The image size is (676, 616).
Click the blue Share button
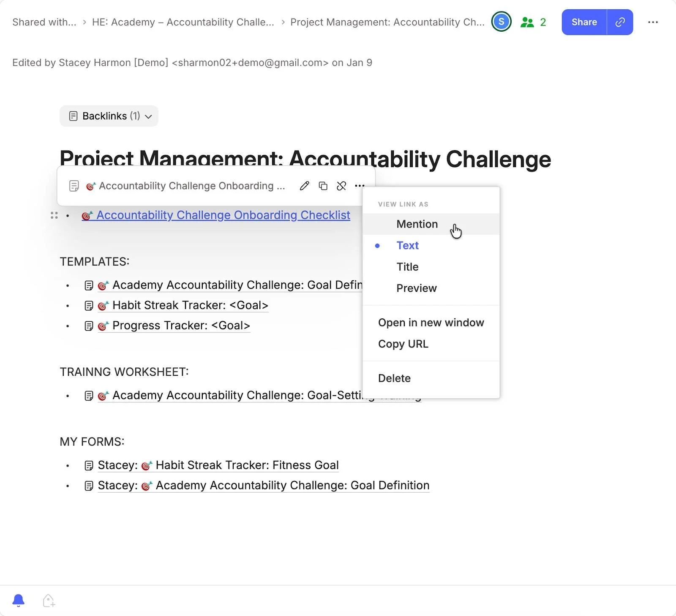pos(584,22)
